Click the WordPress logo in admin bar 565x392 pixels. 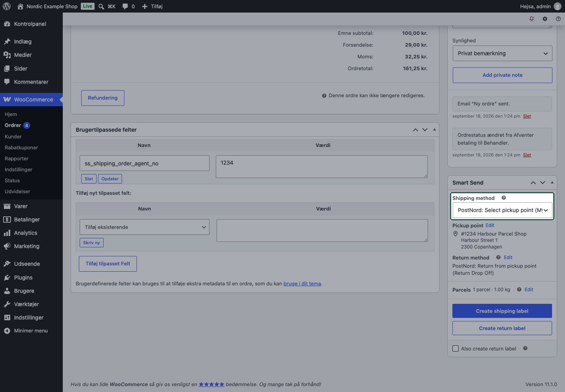pos(7,6)
